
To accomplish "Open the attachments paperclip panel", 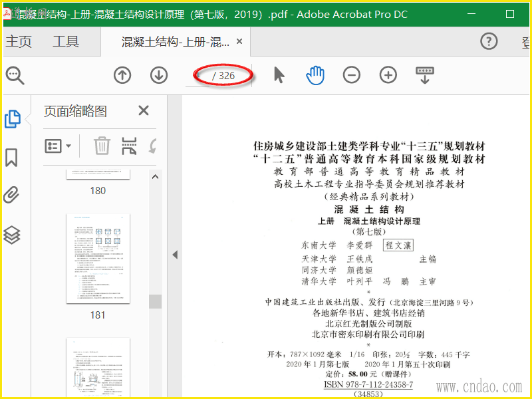I will 11,195.
